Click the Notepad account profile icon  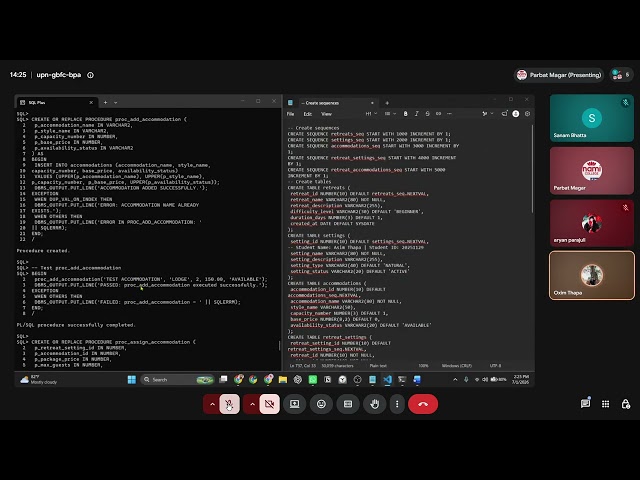pyautogui.click(x=516, y=114)
